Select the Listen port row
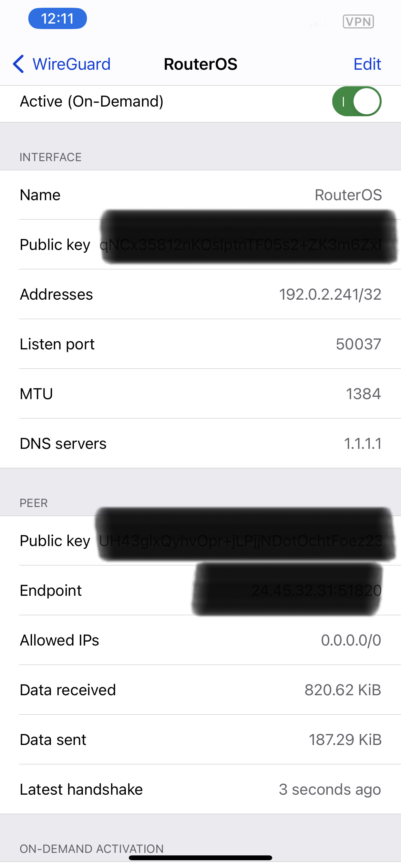This screenshot has height=868, width=401. point(200,344)
